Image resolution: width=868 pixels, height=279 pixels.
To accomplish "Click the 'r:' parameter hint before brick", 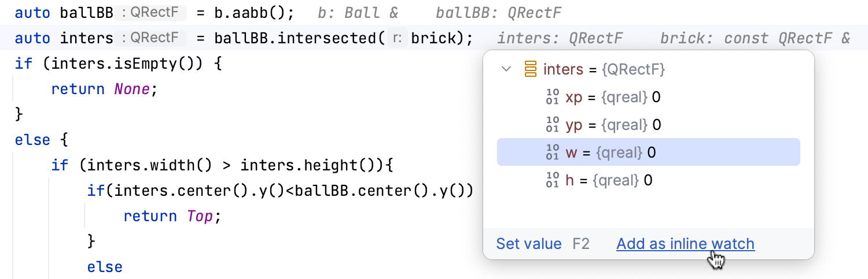I will coord(398,38).
